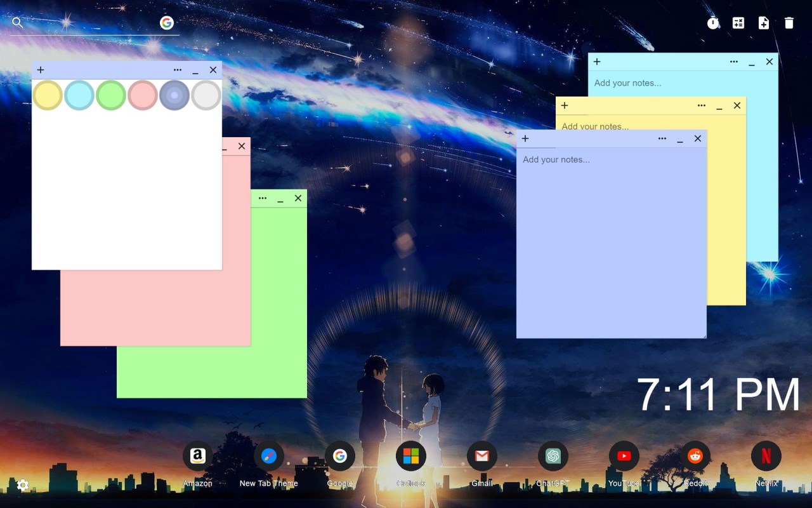Choose the gray white note color
This screenshot has width=812, height=508.
click(206, 95)
